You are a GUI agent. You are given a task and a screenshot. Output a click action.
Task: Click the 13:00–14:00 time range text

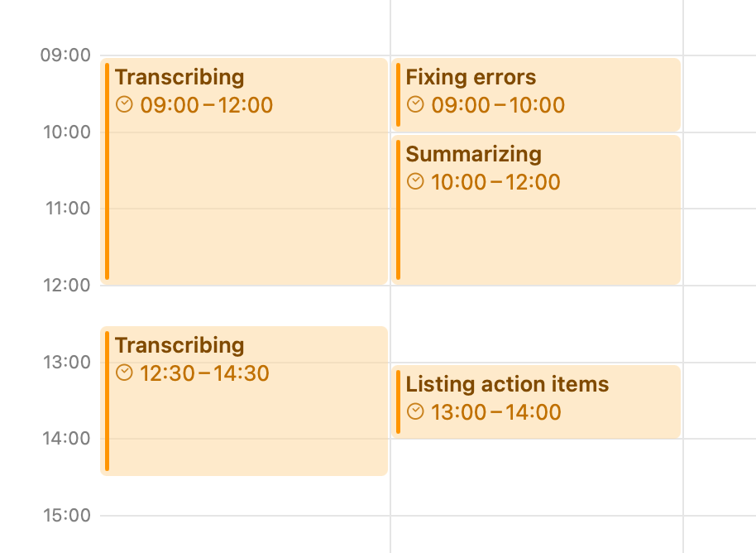click(496, 412)
